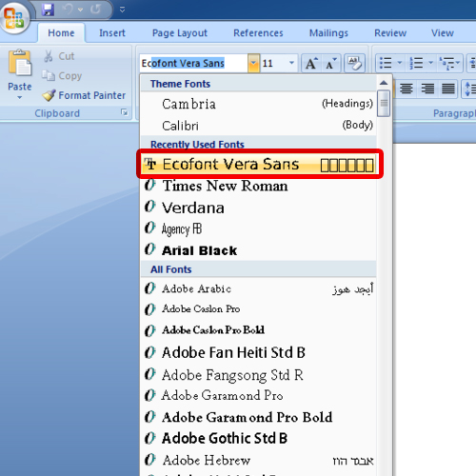Shrink the font size
The height and width of the screenshot is (476, 476).
click(331, 63)
